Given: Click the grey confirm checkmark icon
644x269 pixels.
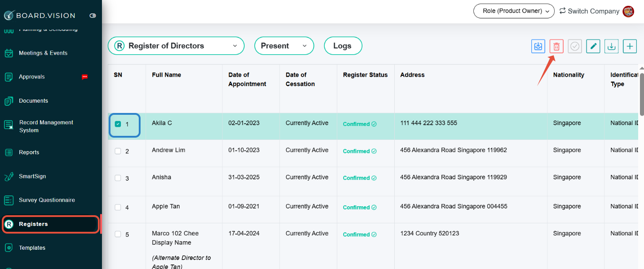Looking at the screenshot, I should 575,46.
